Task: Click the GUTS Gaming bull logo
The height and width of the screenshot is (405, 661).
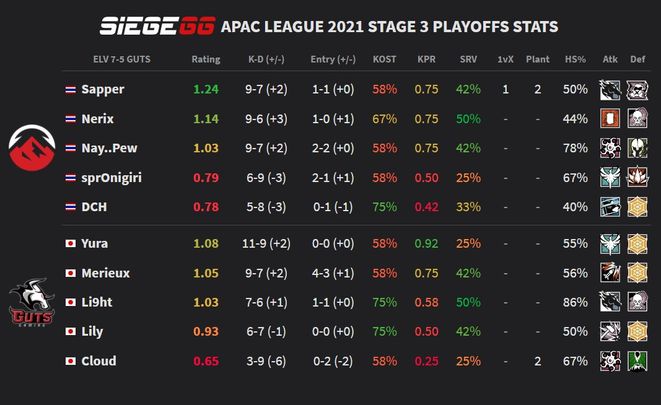Action: click(32, 303)
